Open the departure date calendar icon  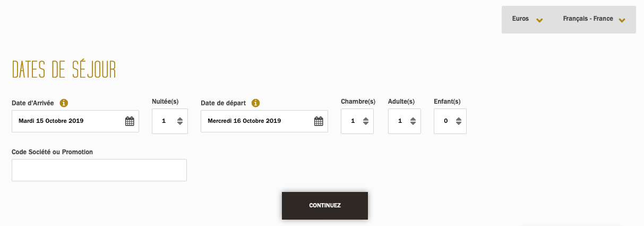[x=319, y=121]
